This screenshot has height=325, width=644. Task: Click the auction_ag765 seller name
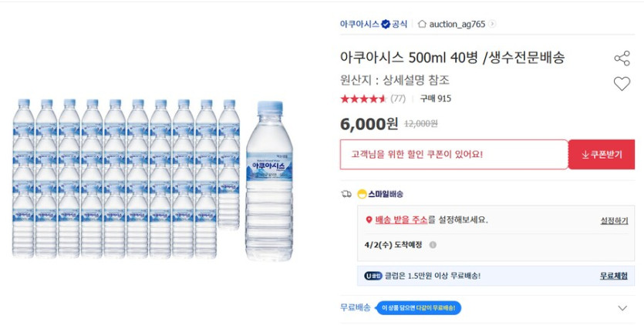point(457,24)
